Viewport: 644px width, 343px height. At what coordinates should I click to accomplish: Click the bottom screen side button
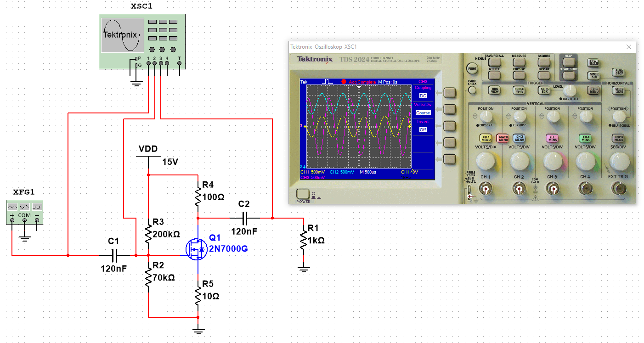(450, 158)
